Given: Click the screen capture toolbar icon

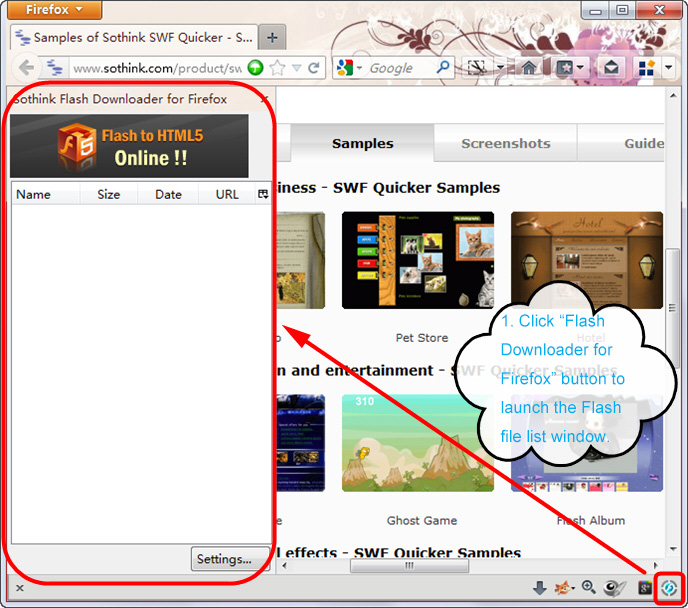Looking at the screenshot, I should click(477, 68).
